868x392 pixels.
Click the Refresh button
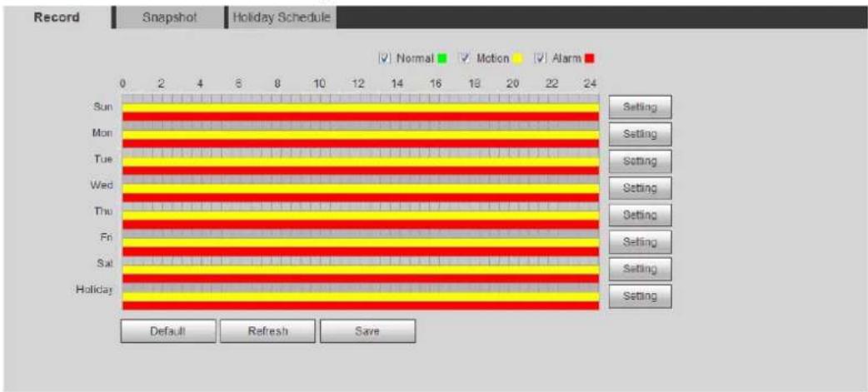coord(268,331)
